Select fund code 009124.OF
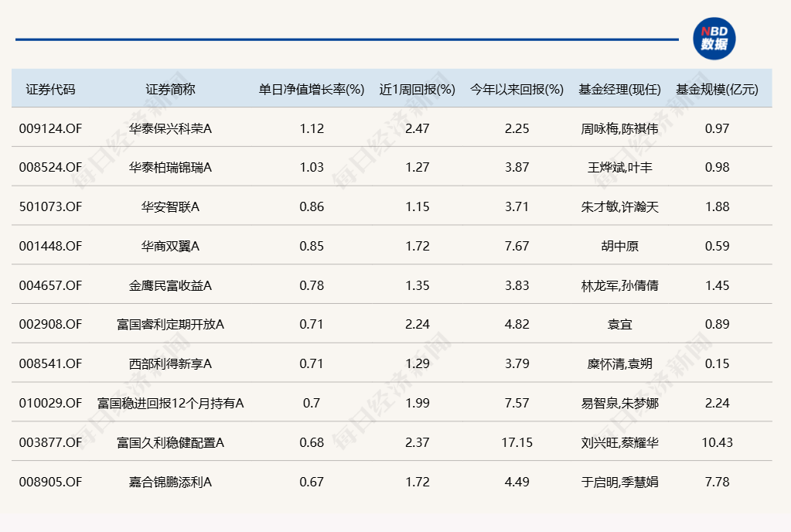The height and width of the screenshot is (532, 791). pyautogui.click(x=50, y=128)
